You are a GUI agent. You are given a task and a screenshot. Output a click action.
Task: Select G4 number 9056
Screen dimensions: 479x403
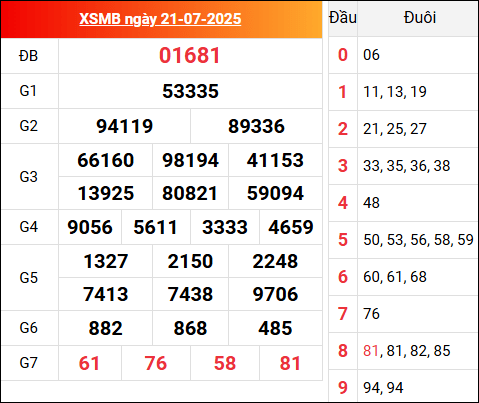coord(90,227)
